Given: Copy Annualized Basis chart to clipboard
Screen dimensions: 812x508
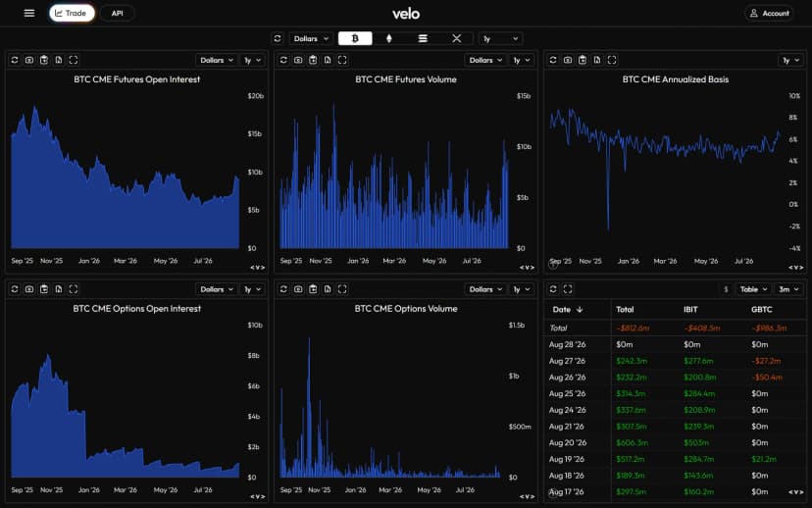Looking at the screenshot, I should (583, 60).
